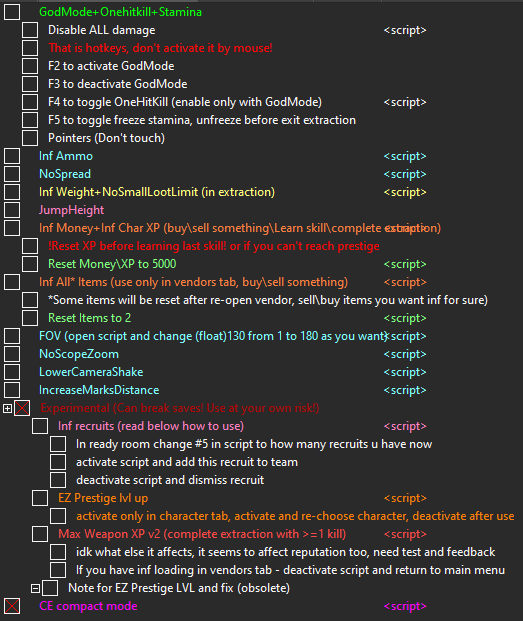Toggle the FOV script checkbox
The height and width of the screenshot is (621, 523).
pyautogui.click(x=12, y=336)
